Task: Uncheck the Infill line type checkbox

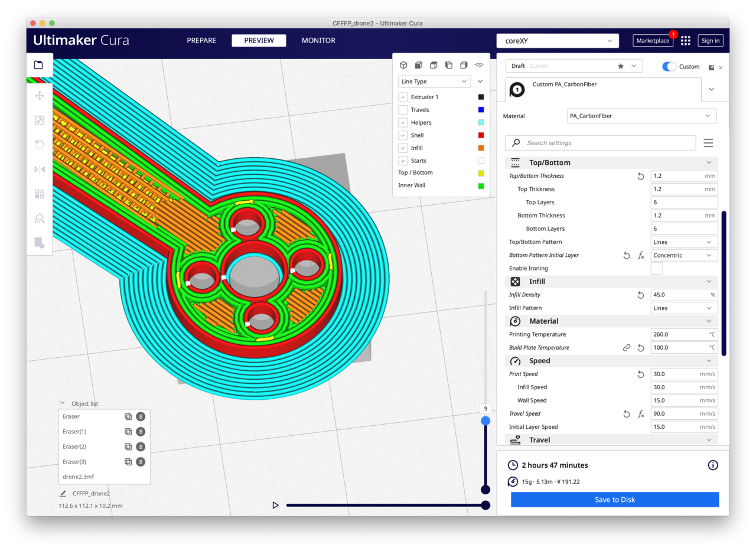Action: click(403, 148)
